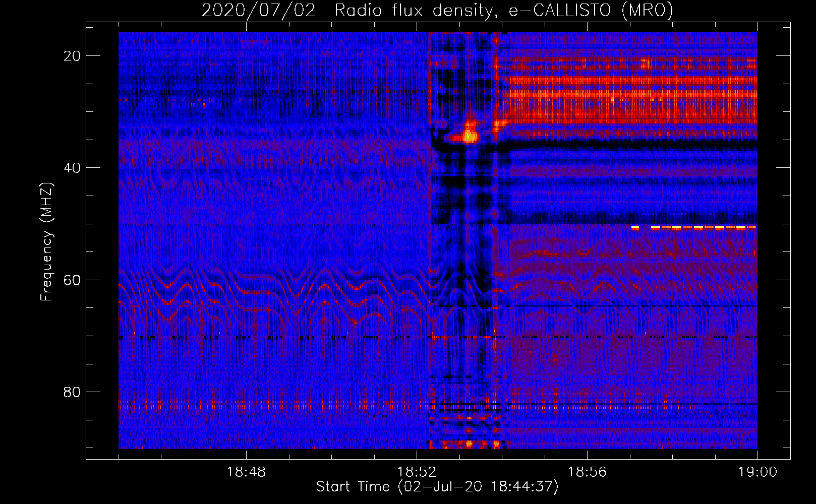Click the '40' frequency tick label
The height and width of the screenshot is (504, 816).
coord(73,168)
